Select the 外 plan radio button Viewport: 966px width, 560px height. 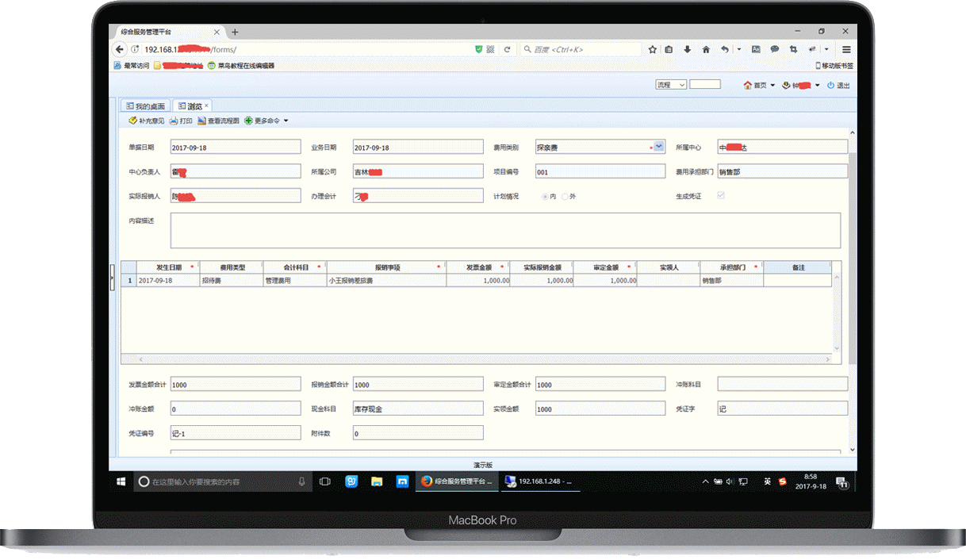coord(565,196)
